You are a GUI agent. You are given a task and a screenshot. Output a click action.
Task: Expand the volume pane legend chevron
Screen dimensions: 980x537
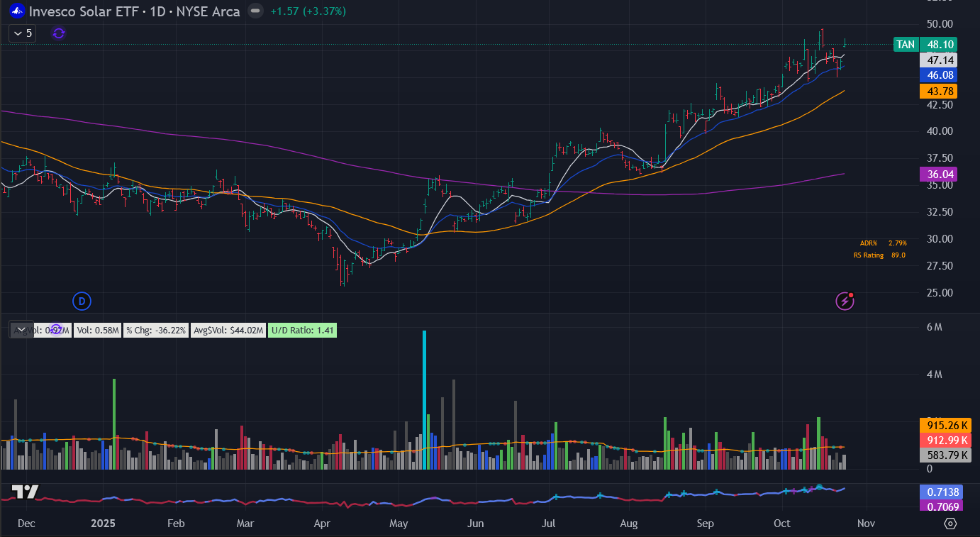pos(22,330)
